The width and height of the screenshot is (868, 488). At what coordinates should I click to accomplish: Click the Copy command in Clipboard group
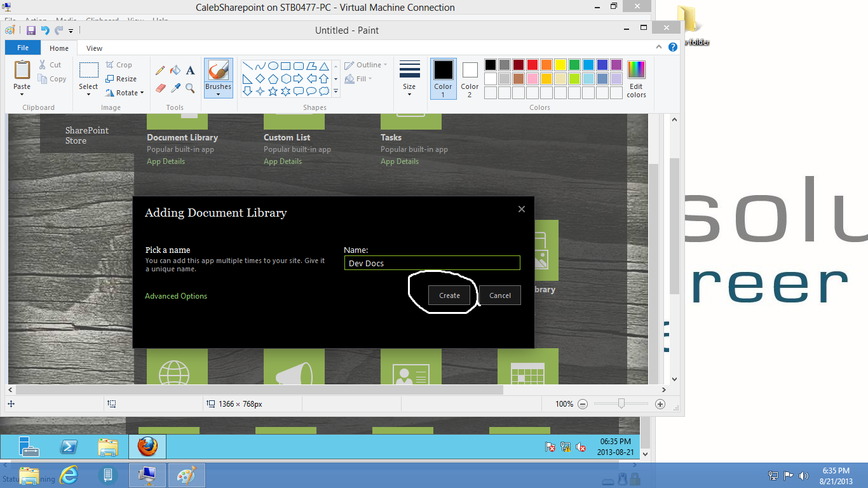(52, 79)
